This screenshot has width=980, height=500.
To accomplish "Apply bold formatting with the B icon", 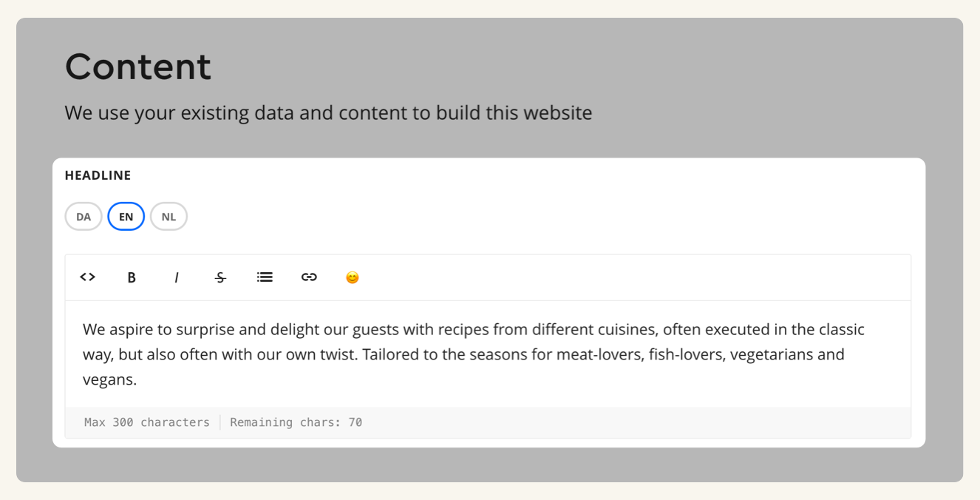I will click(x=132, y=277).
